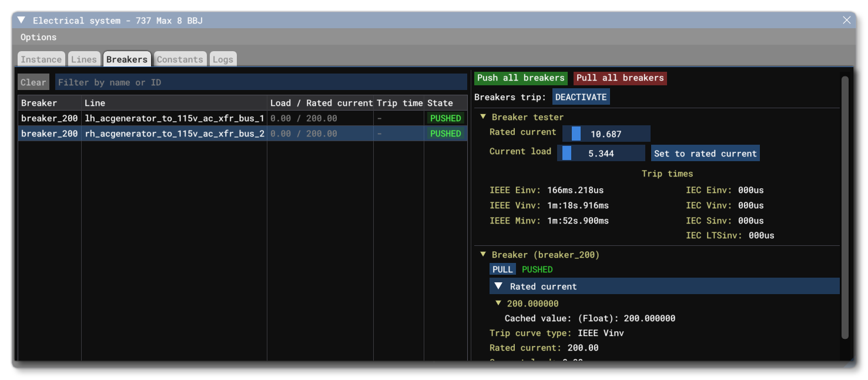868x380 pixels.
Task: PULL the breaker_200 breaker
Action: pyautogui.click(x=502, y=269)
